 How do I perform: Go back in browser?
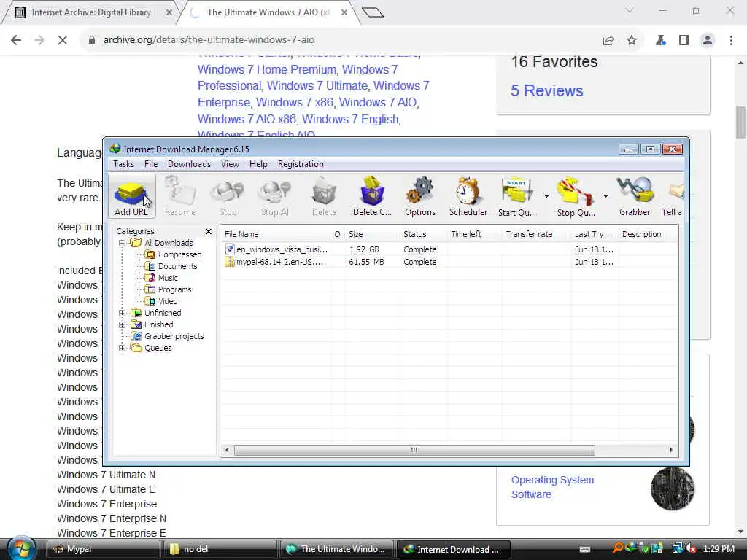tap(16, 40)
